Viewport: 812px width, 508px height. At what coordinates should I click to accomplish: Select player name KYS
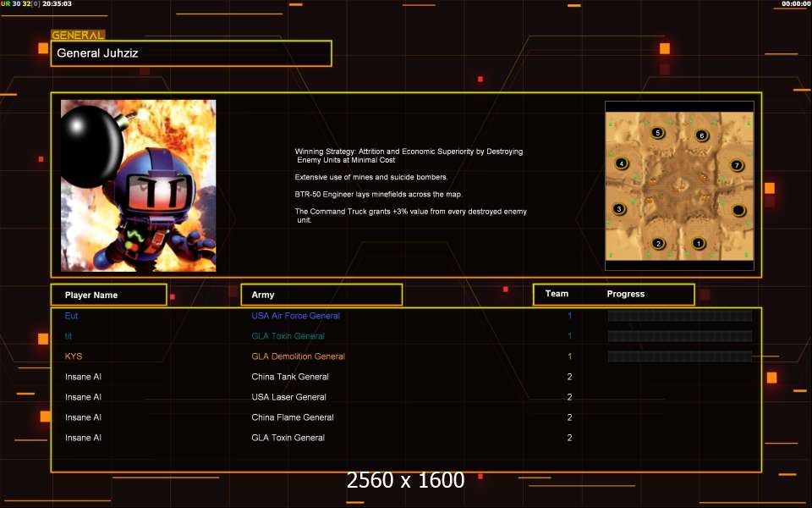tap(74, 356)
